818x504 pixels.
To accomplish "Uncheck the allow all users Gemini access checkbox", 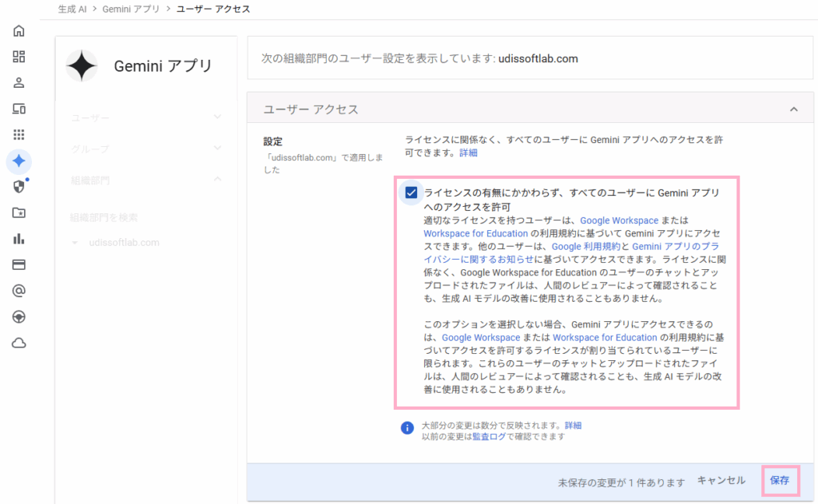I will point(411,192).
